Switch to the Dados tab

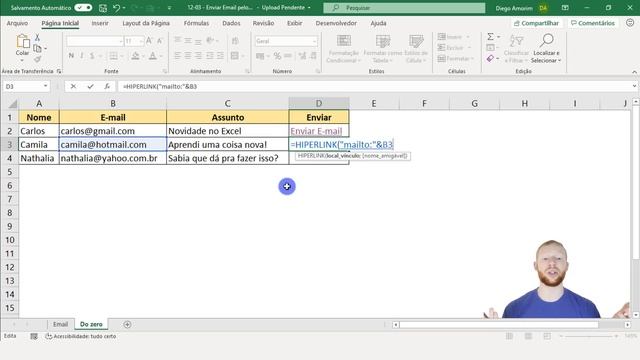pos(231,23)
